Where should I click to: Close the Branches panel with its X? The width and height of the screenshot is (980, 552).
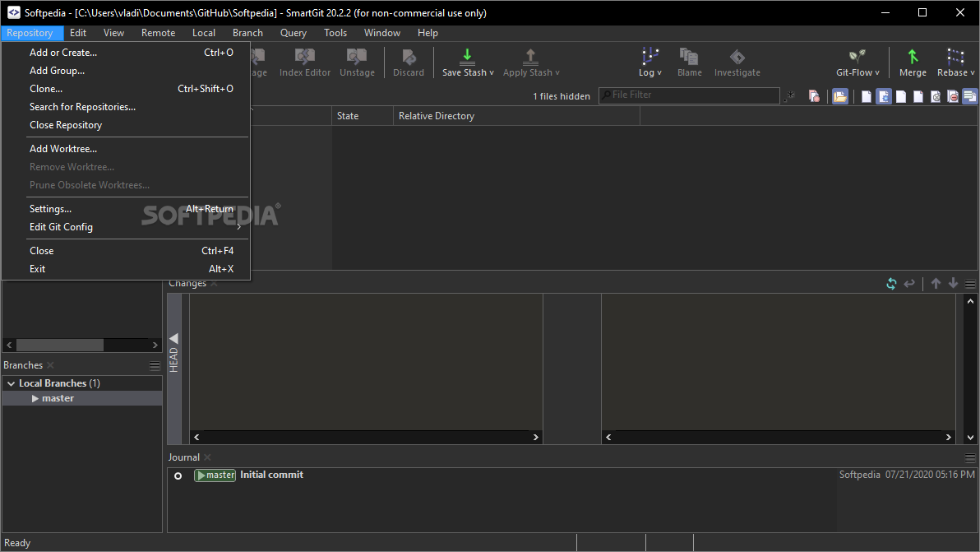coord(51,365)
